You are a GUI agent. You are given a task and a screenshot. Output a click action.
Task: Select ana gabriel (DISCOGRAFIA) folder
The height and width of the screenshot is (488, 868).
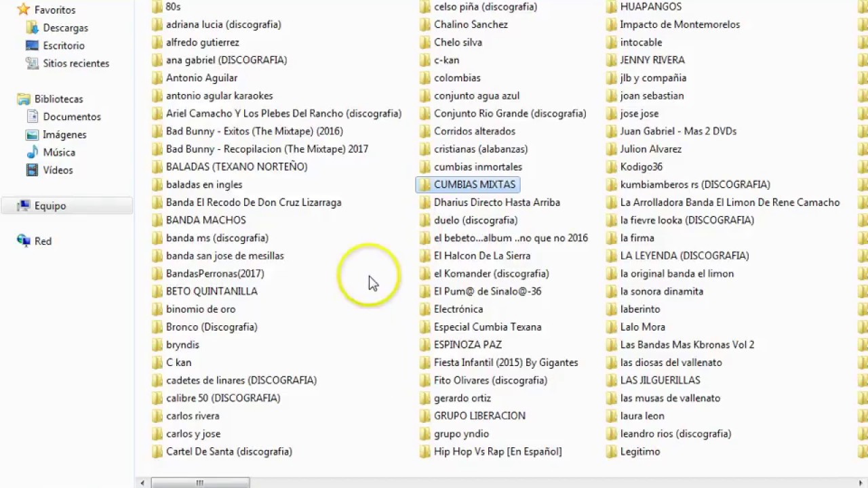tap(226, 60)
